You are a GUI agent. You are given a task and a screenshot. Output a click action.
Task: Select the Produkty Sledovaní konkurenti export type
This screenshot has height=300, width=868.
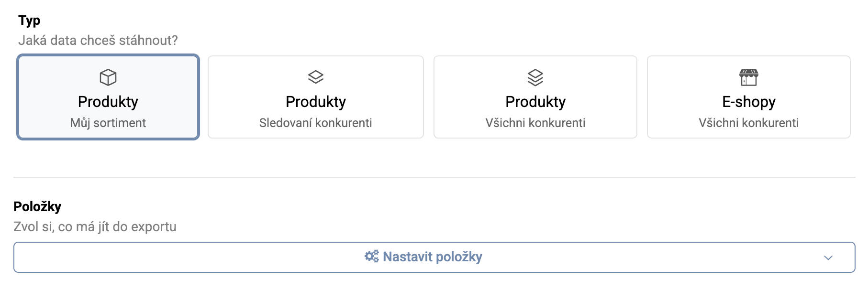[315, 96]
